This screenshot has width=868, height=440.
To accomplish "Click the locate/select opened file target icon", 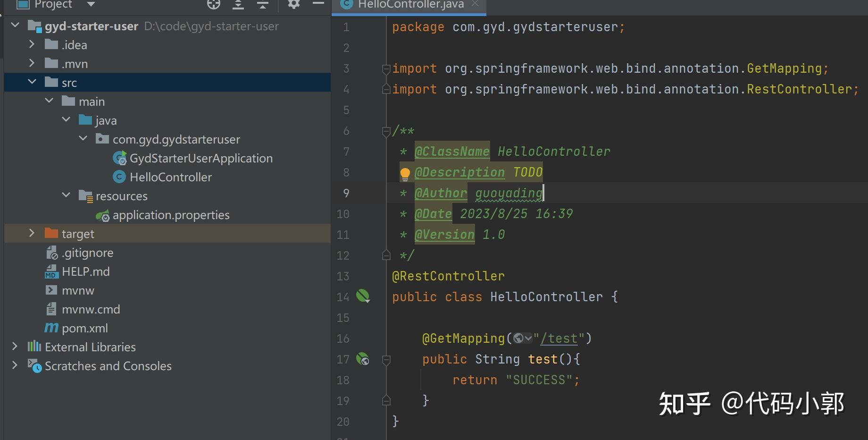I will (x=214, y=4).
